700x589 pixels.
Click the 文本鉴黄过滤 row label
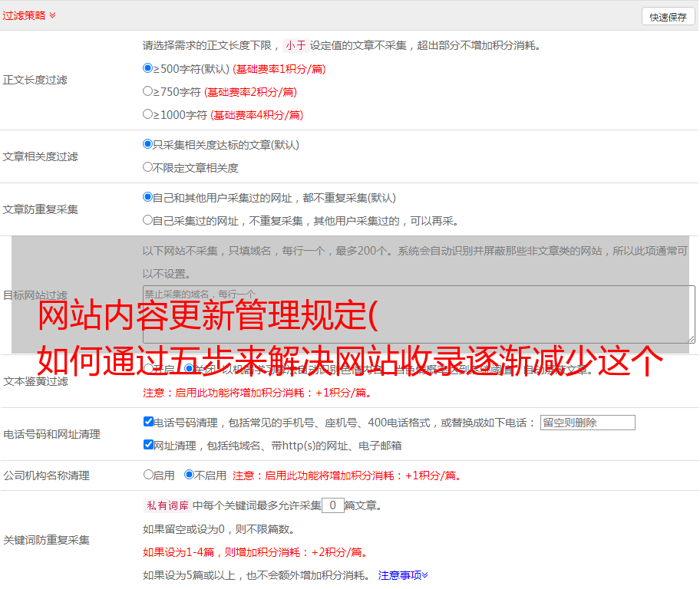click(x=36, y=381)
